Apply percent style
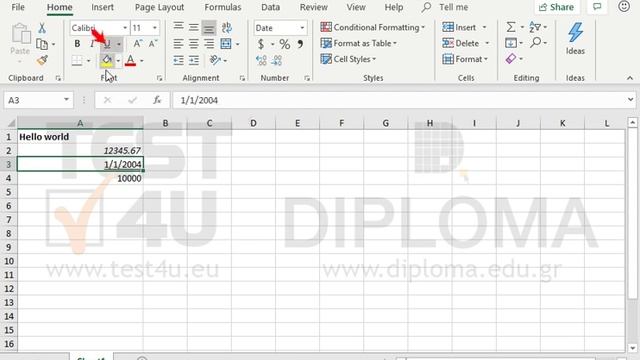 (284, 44)
